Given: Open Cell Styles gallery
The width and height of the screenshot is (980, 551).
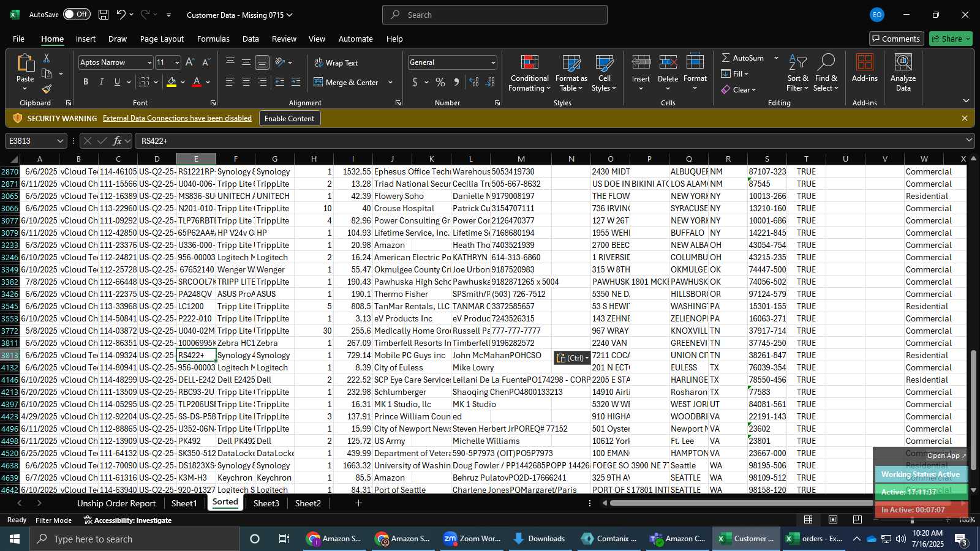Looking at the screenshot, I should click(605, 73).
